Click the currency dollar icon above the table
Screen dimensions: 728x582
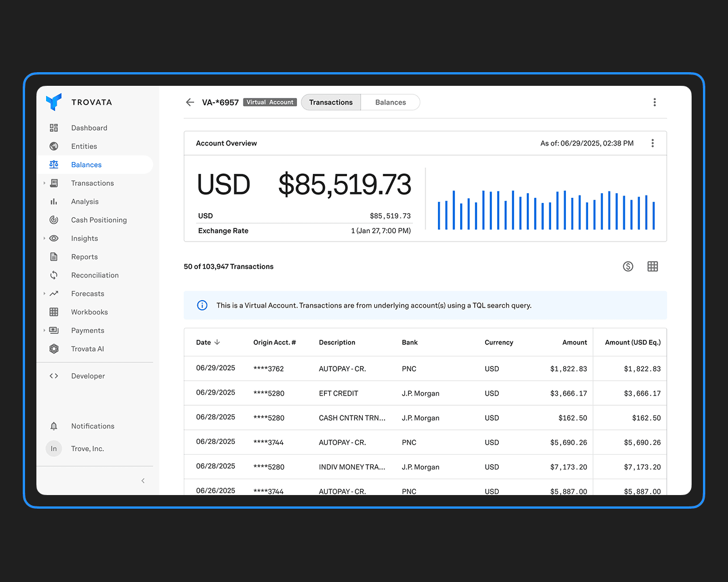coord(628,266)
